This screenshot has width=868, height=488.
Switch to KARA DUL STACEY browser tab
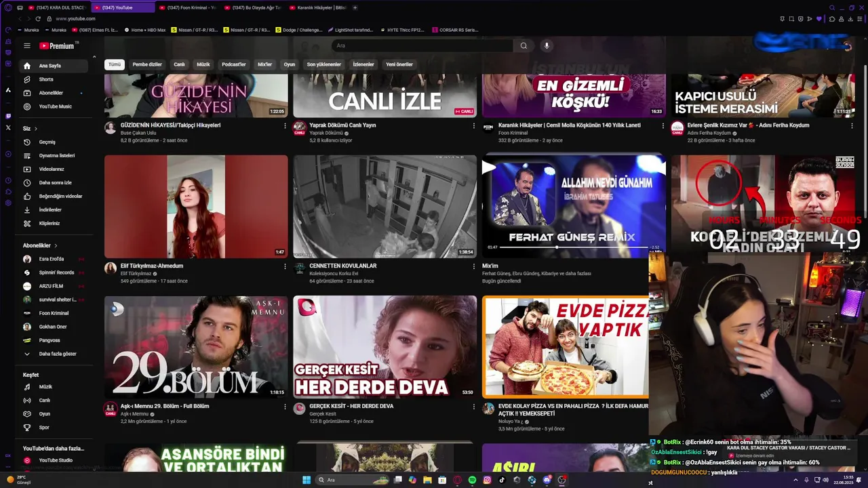point(58,7)
